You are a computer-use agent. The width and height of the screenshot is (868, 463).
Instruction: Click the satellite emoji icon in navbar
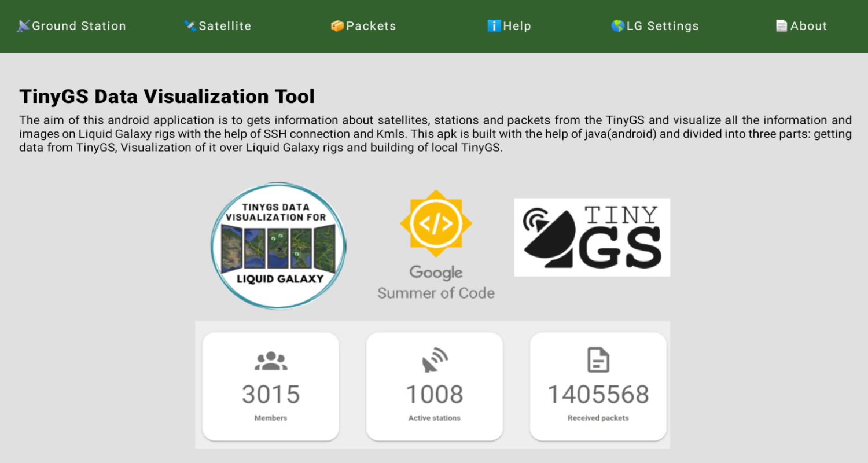tap(190, 26)
